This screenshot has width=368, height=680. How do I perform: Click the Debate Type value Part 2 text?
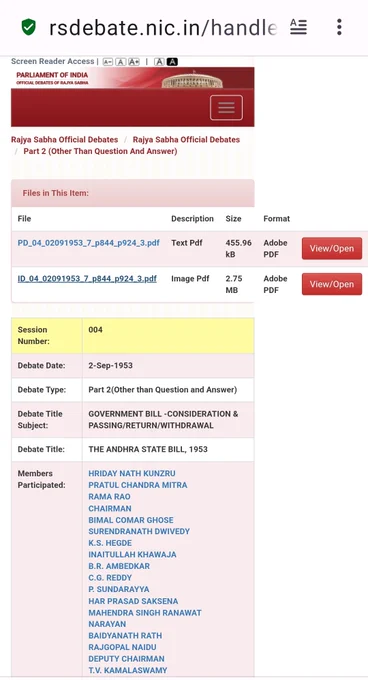163,390
